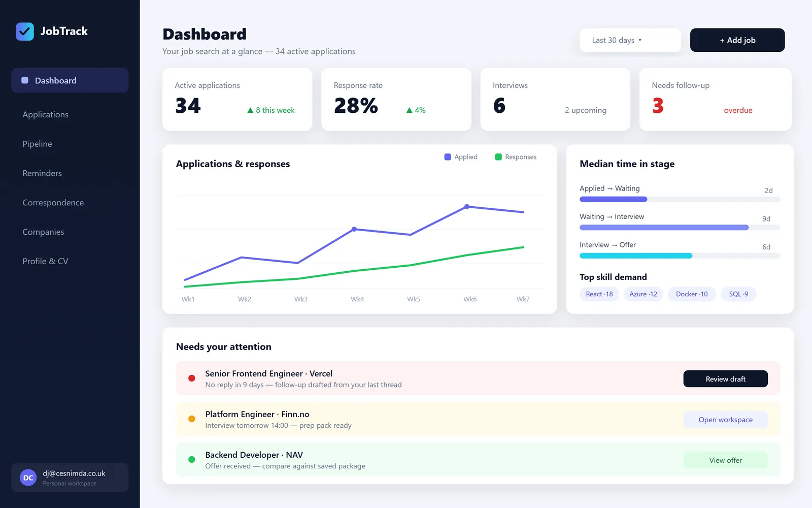Select the Azure ·12 skill chip
This screenshot has height=508, width=812.
pyautogui.click(x=643, y=294)
